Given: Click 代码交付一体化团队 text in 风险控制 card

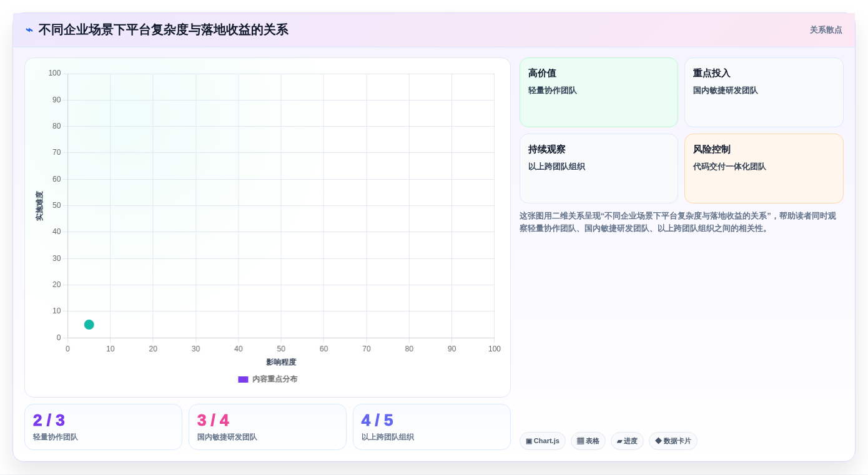Looking at the screenshot, I should pyautogui.click(x=729, y=167).
